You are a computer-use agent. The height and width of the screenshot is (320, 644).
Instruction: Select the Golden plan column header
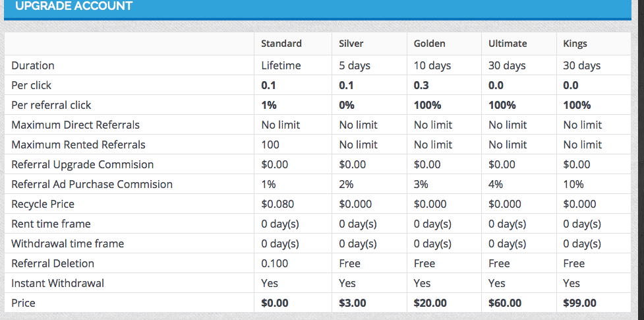(430, 44)
